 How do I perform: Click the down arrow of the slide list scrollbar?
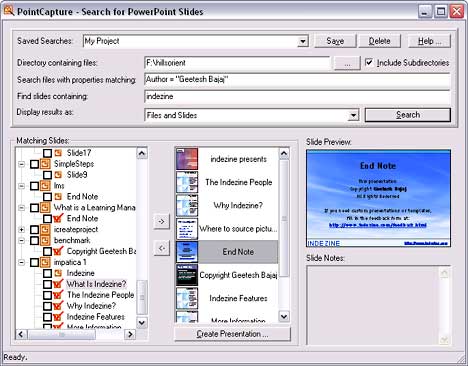point(284,316)
